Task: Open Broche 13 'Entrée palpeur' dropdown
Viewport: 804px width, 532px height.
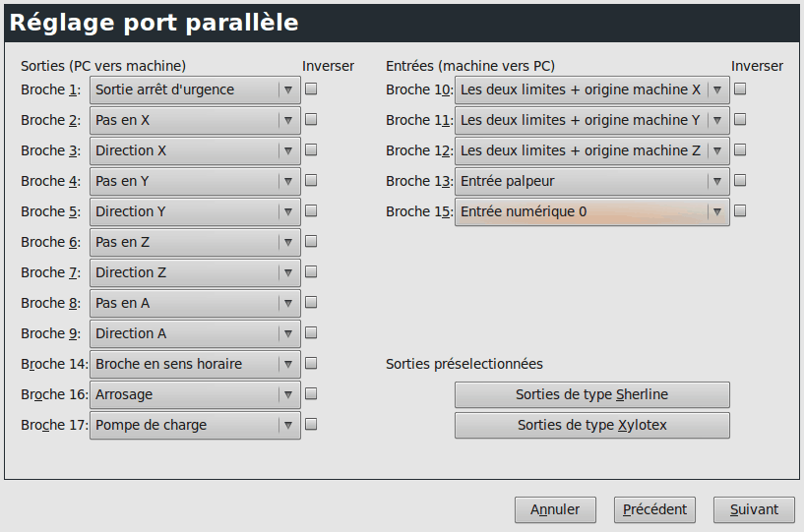Action: tap(591, 182)
